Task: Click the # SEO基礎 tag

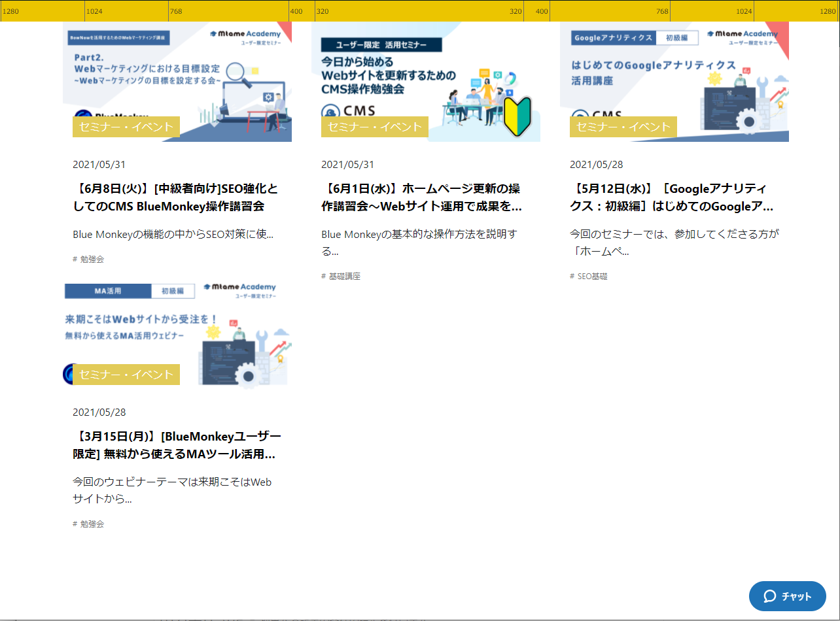Action: click(x=589, y=277)
